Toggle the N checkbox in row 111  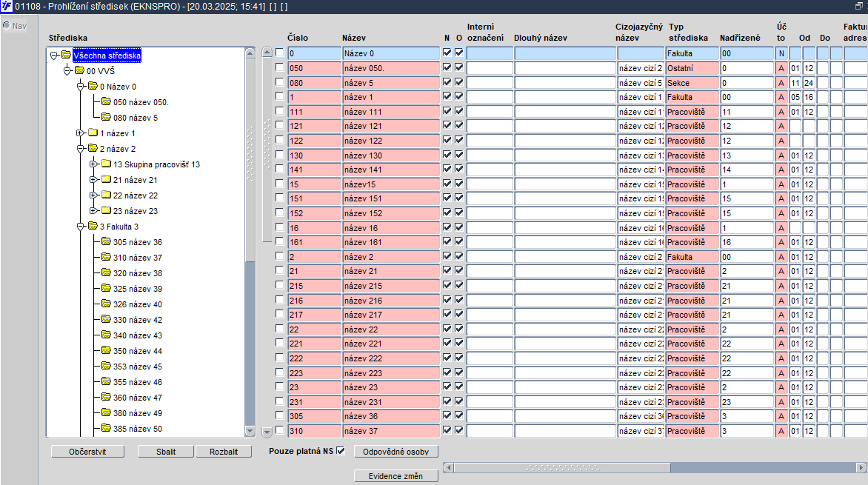coord(447,111)
